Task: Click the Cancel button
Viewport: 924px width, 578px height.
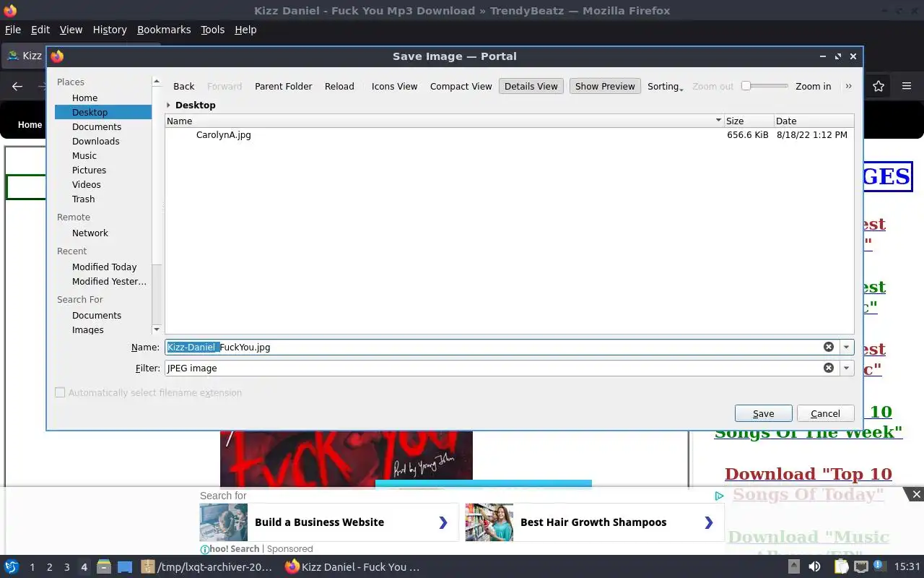Action: (825, 413)
